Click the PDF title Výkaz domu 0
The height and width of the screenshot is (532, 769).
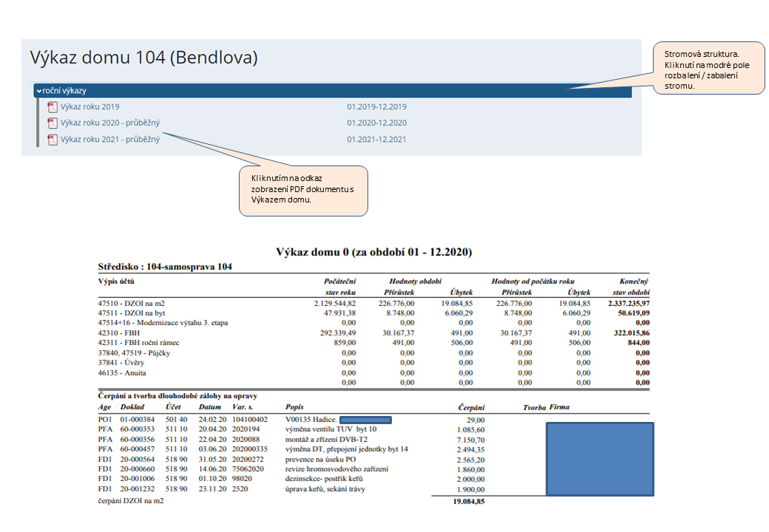(x=373, y=252)
